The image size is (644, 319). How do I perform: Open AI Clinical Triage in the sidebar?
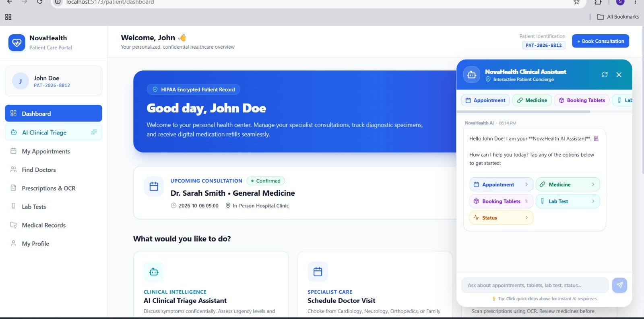(x=54, y=132)
